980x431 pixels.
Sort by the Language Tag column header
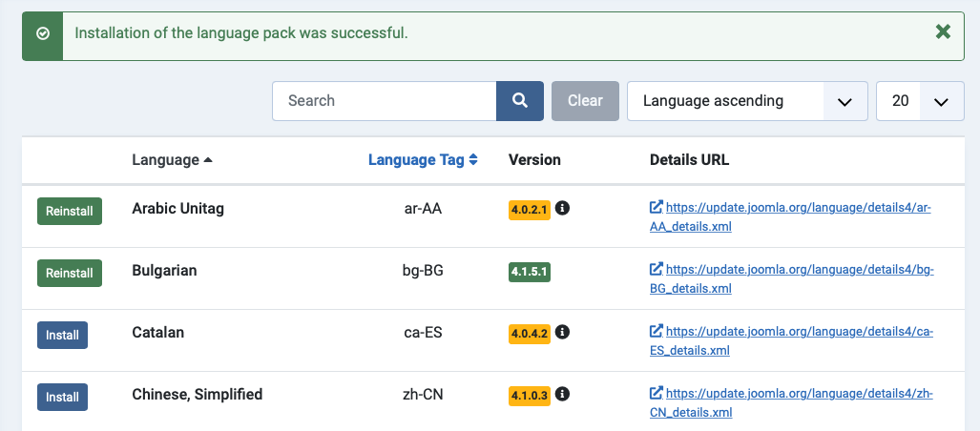pyautogui.click(x=423, y=160)
